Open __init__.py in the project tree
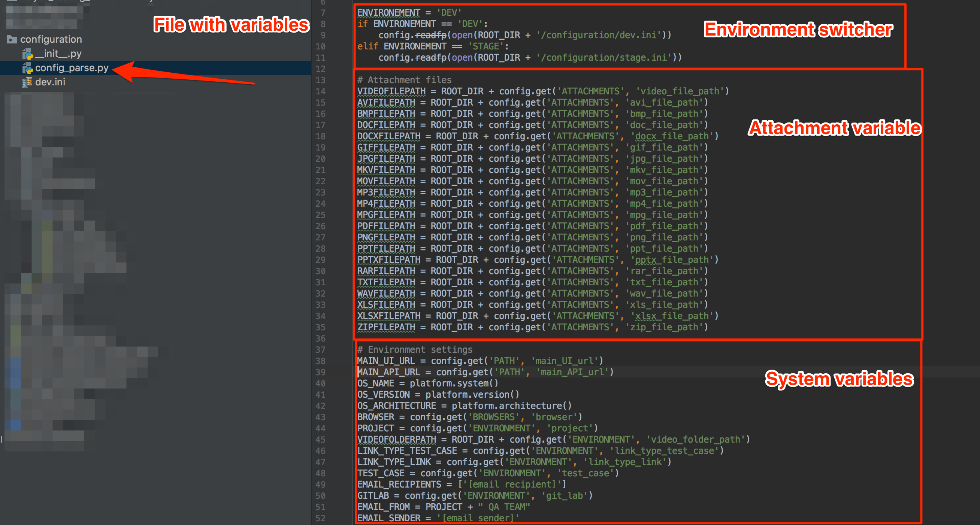 (x=58, y=54)
